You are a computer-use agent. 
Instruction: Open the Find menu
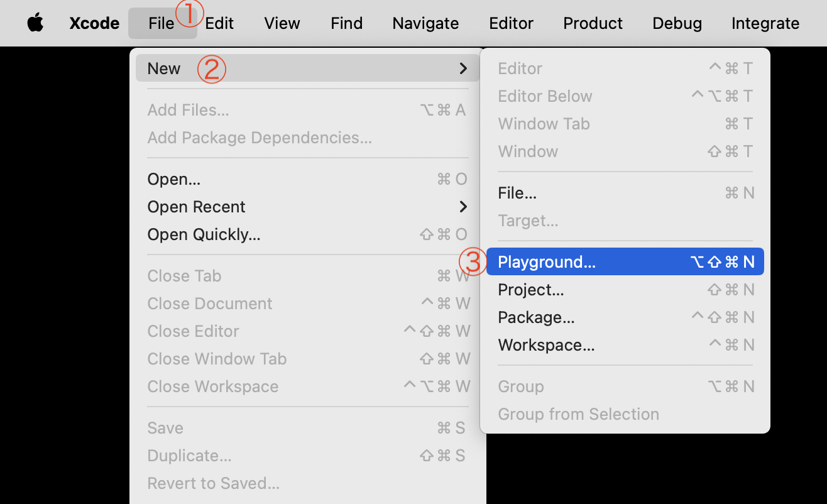(x=346, y=23)
